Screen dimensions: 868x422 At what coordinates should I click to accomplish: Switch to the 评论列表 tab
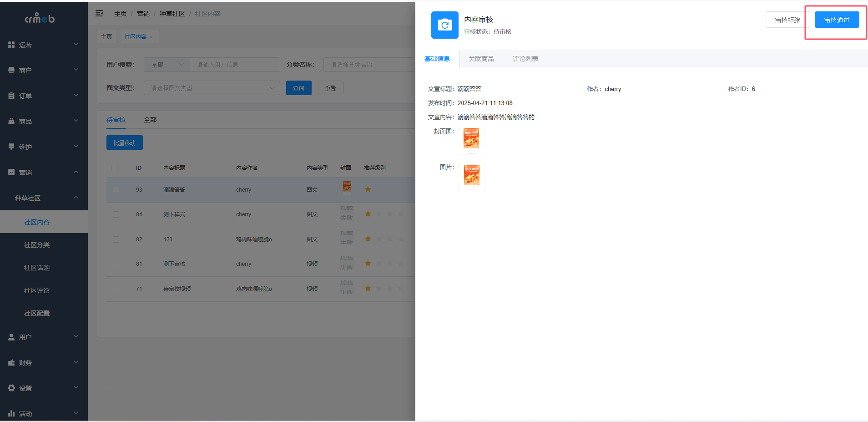tap(525, 59)
